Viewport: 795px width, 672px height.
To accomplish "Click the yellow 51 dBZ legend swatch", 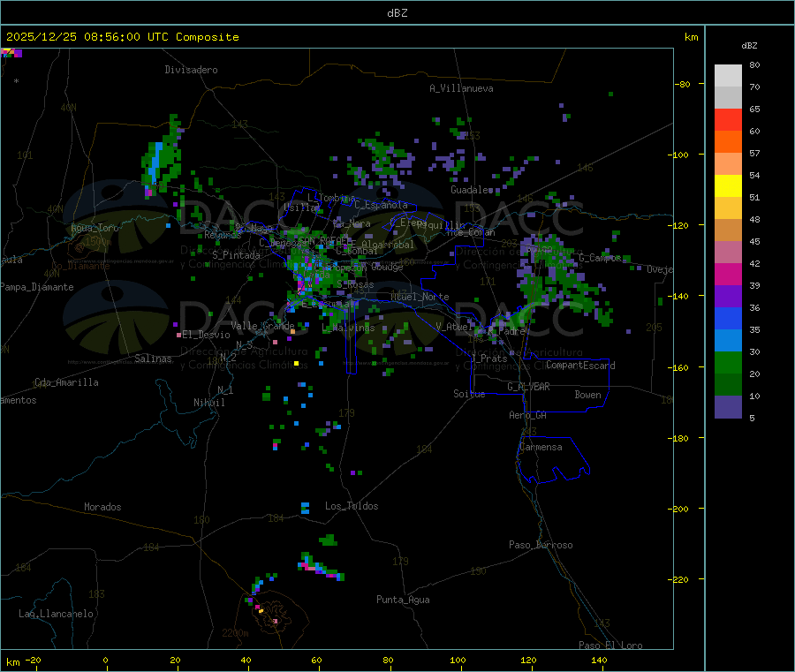I will (728, 186).
